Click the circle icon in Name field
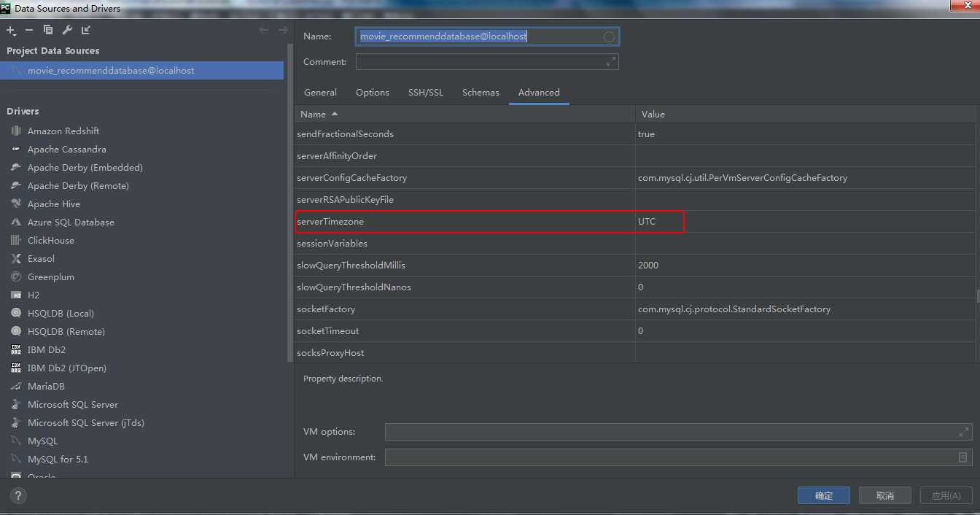Image resolution: width=980 pixels, height=515 pixels. pyautogui.click(x=609, y=36)
